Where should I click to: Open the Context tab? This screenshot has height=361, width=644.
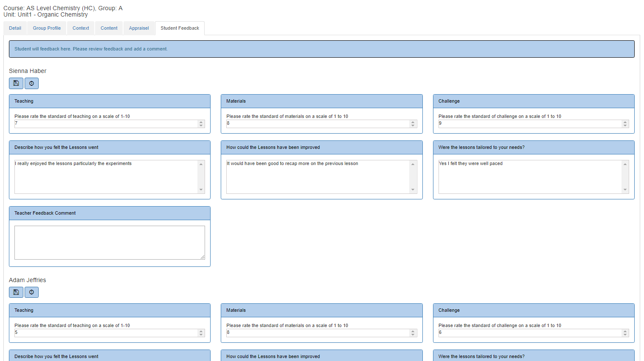(x=81, y=28)
